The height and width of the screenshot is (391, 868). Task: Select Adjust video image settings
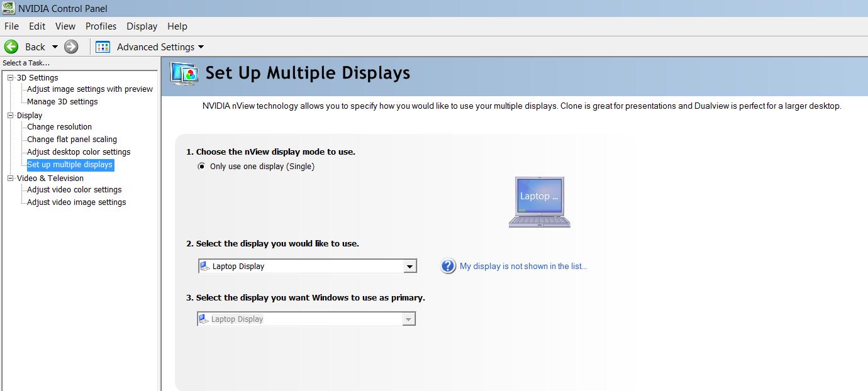coord(76,202)
